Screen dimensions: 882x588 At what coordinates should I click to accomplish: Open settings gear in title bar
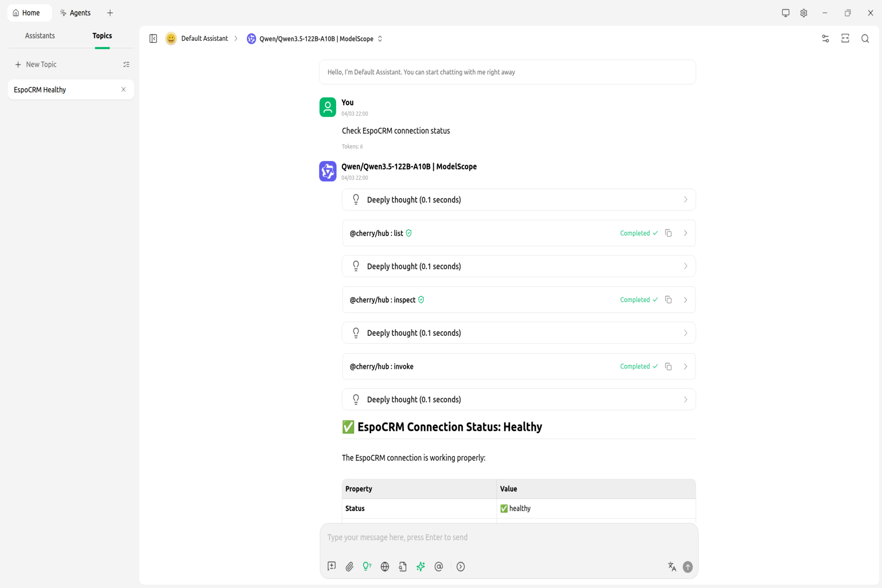[x=803, y=13]
